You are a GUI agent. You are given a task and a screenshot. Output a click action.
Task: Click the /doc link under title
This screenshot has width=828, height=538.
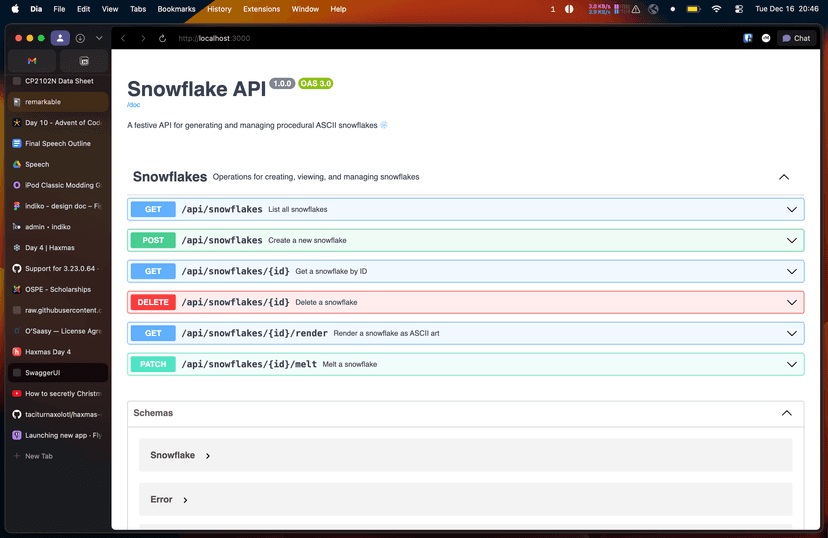tap(133, 105)
